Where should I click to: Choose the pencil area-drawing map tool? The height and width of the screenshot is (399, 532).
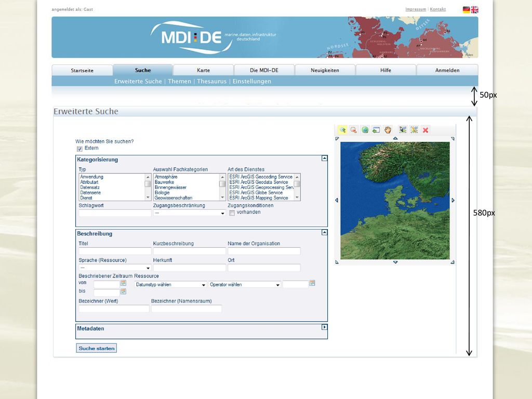[x=414, y=130]
